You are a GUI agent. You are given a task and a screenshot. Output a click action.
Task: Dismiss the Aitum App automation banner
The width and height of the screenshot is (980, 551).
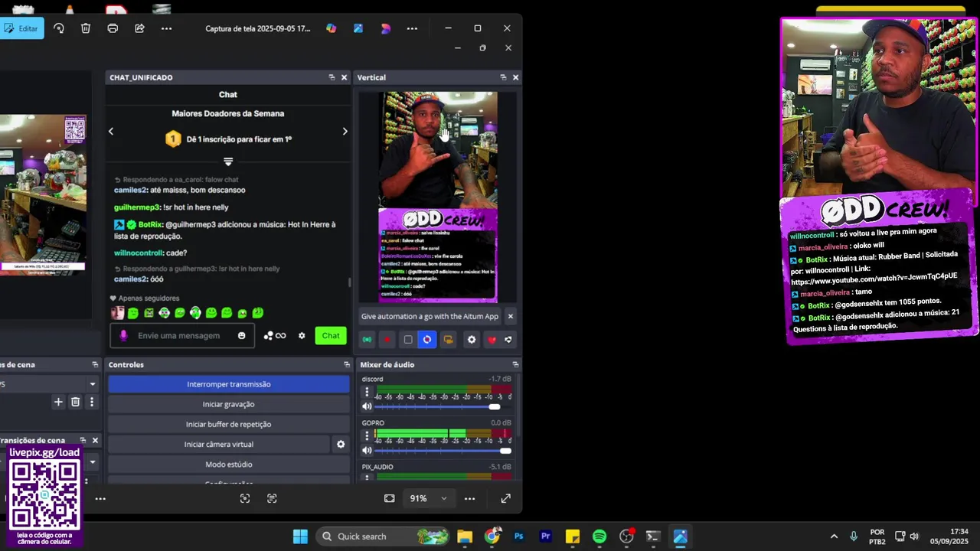click(511, 316)
